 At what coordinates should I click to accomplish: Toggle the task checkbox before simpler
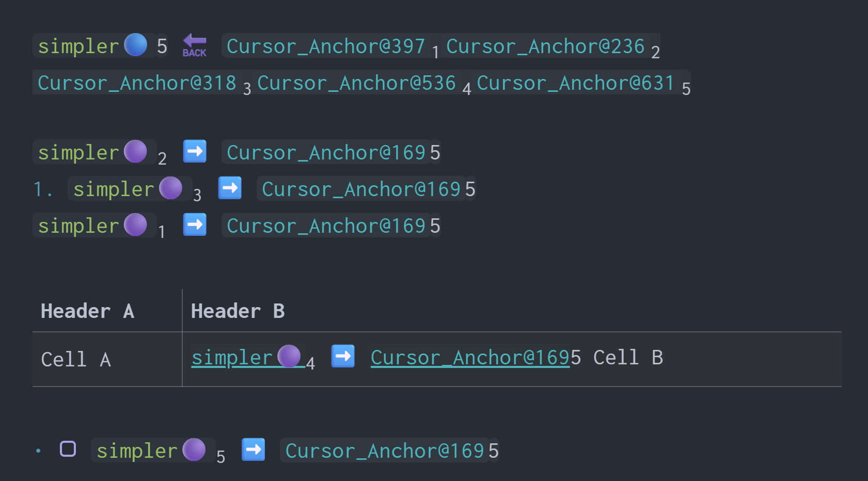click(x=68, y=449)
